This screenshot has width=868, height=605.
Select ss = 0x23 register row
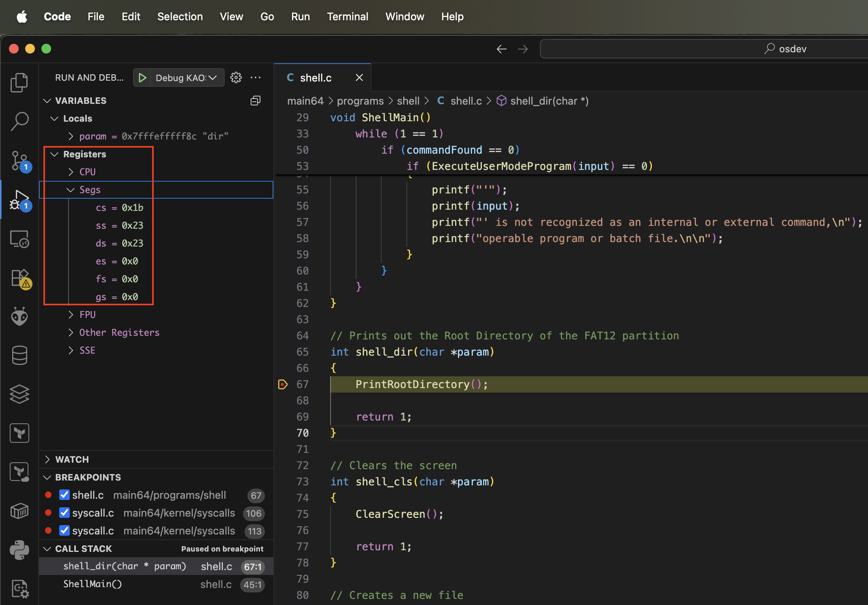pyautogui.click(x=156, y=225)
